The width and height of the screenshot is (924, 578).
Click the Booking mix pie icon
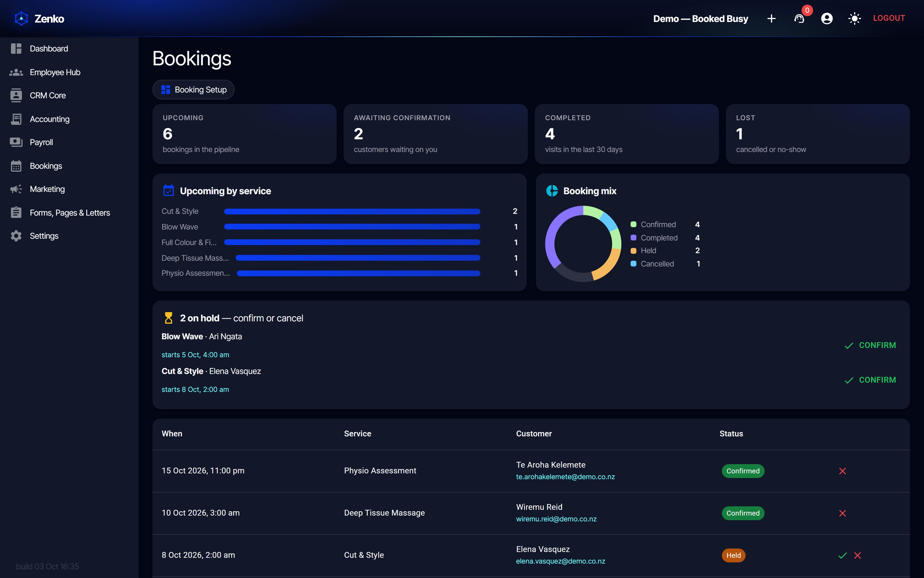pyautogui.click(x=552, y=190)
